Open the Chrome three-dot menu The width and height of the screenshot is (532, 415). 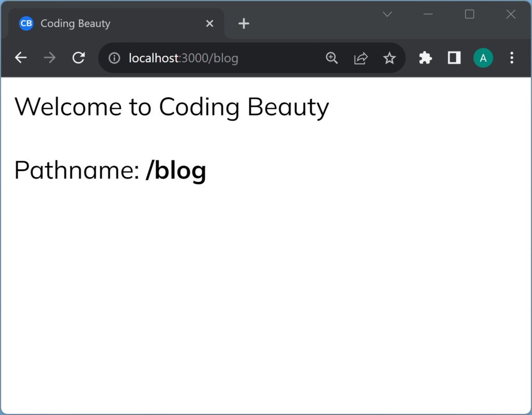tap(512, 58)
